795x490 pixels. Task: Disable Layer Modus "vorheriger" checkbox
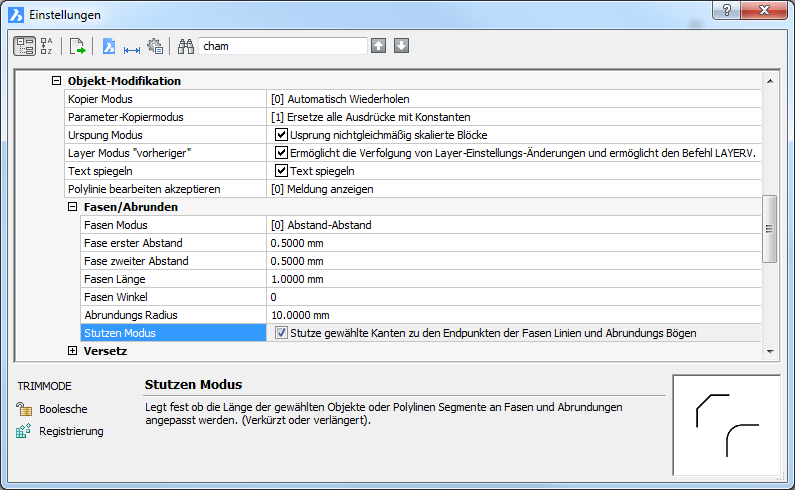(281, 153)
